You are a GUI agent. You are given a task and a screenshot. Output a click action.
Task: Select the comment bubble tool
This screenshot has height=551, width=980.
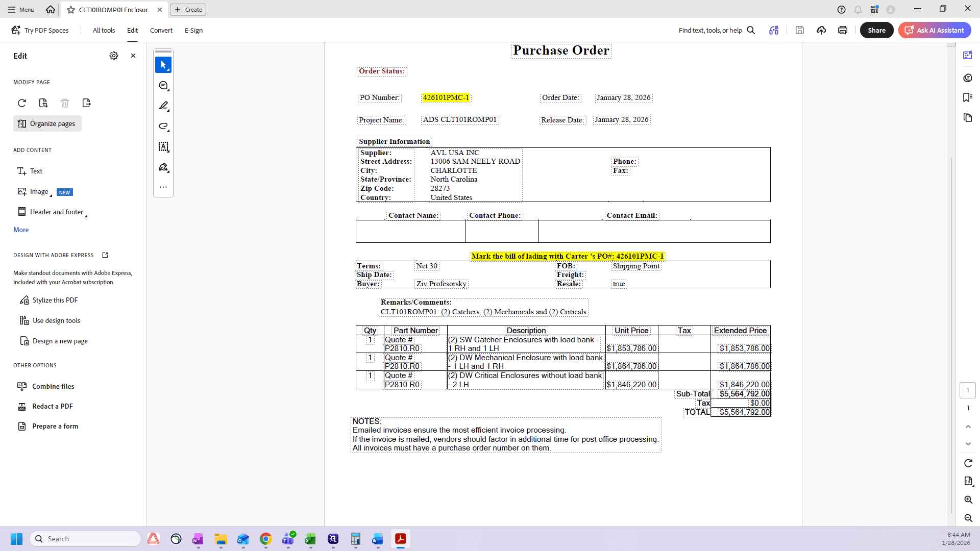point(163,86)
